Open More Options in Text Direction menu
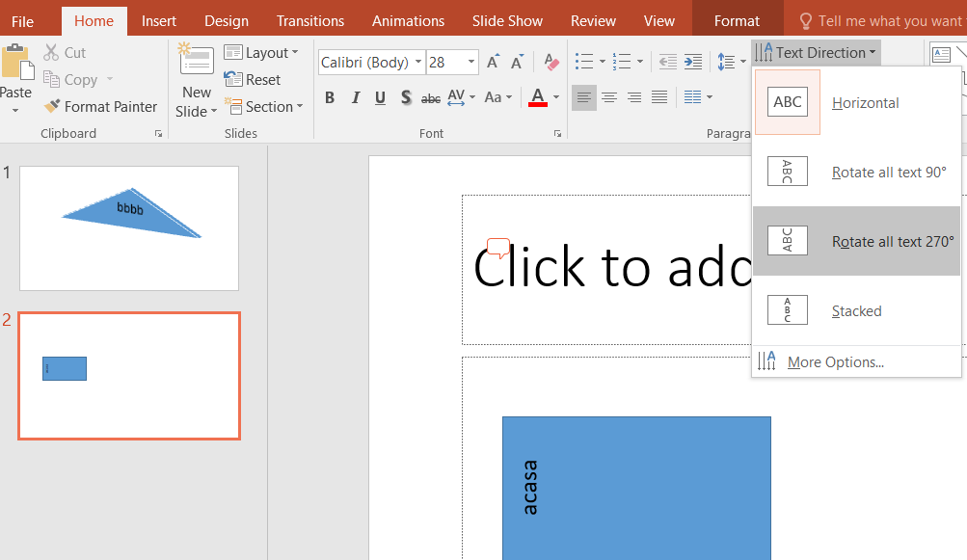 pyautogui.click(x=835, y=362)
